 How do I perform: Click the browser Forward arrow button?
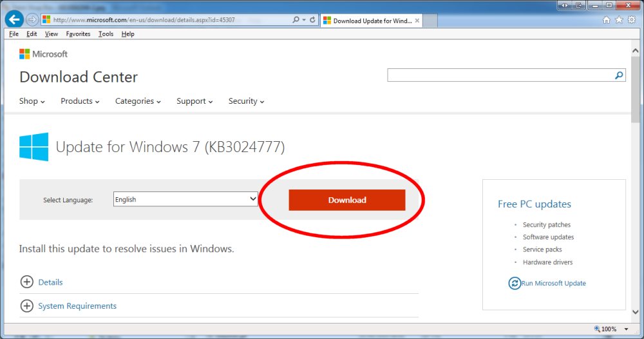(32, 19)
